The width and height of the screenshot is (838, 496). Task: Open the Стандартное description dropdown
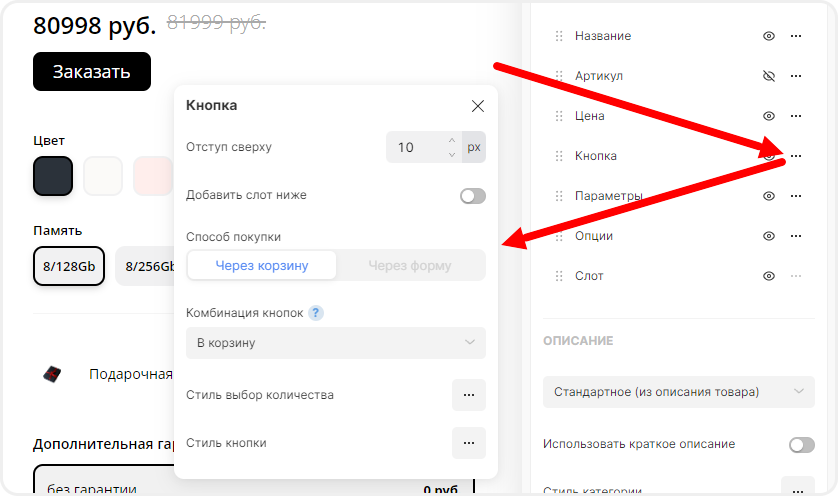(x=678, y=391)
